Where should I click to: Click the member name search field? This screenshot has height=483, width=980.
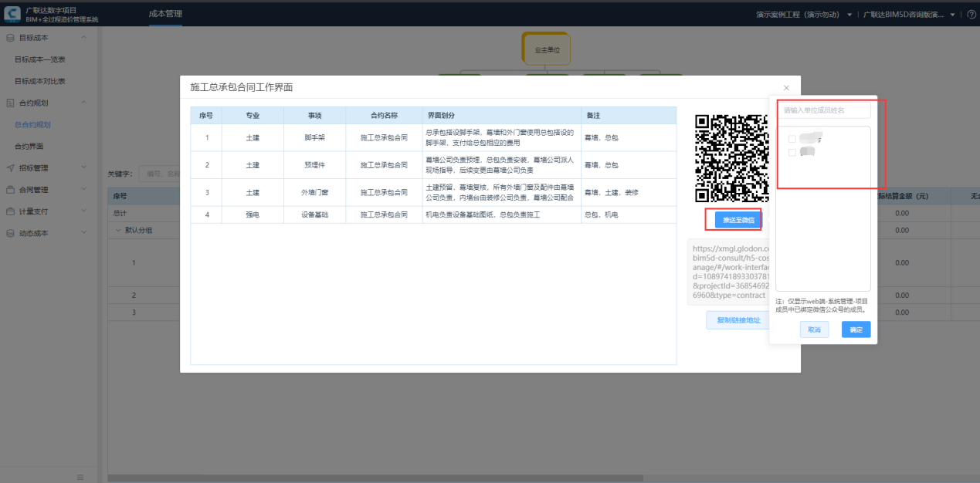click(x=823, y=110)
